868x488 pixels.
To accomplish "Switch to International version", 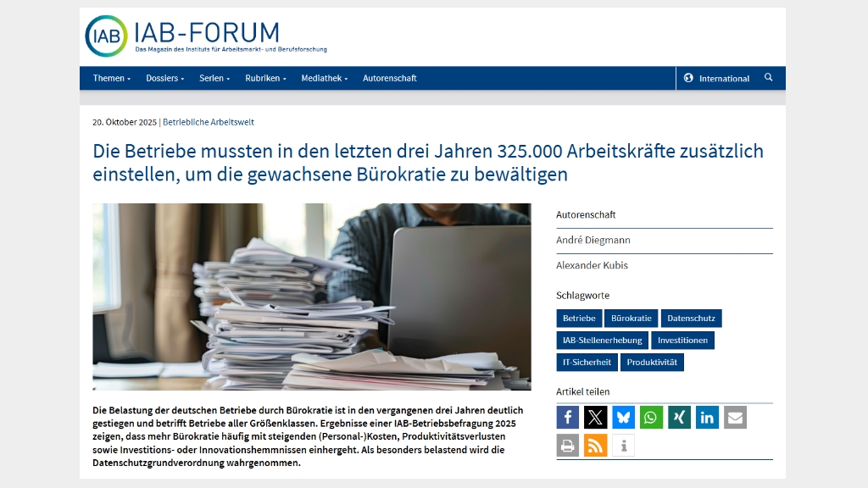I will (x=717, y=79).
